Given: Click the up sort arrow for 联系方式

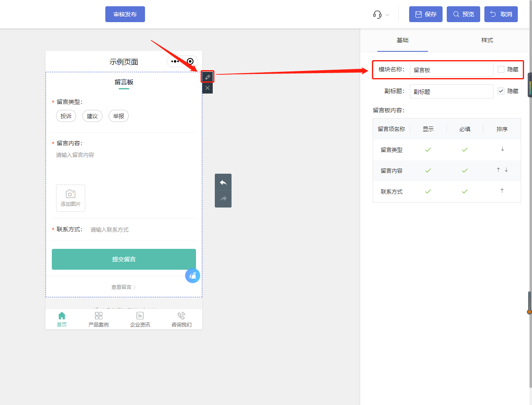Looking at the screenshot, I should [502, 191].
